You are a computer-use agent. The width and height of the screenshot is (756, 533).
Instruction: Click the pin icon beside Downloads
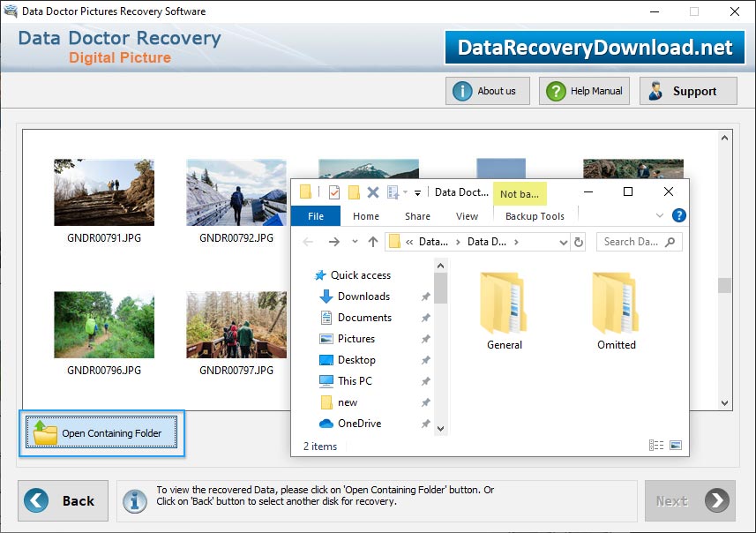(x=426, y=297)
